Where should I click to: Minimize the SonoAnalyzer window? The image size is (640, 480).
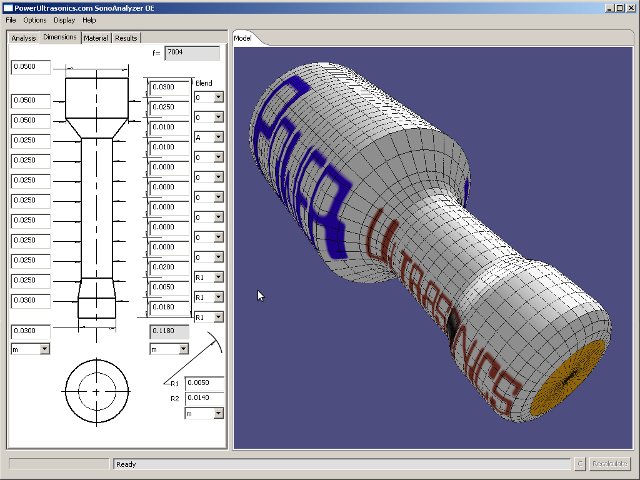tap(610, 8)
